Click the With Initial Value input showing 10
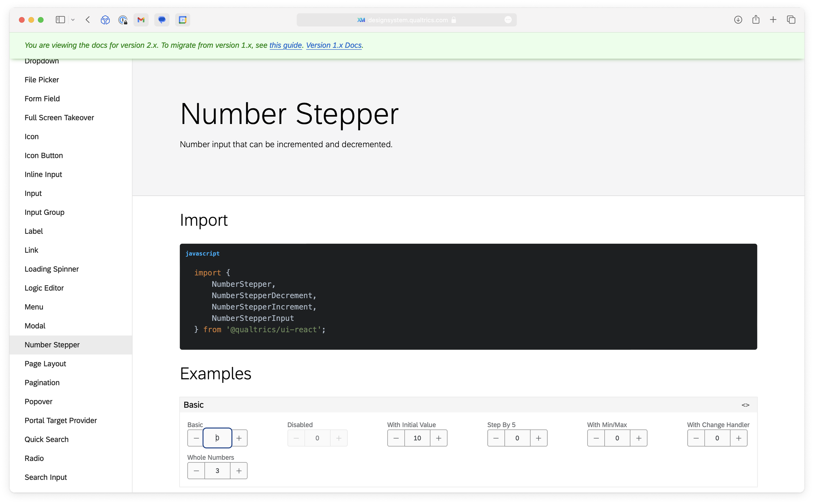Viewport: 814px width, 504px height. pyautogui.click(x=417, y=438)
